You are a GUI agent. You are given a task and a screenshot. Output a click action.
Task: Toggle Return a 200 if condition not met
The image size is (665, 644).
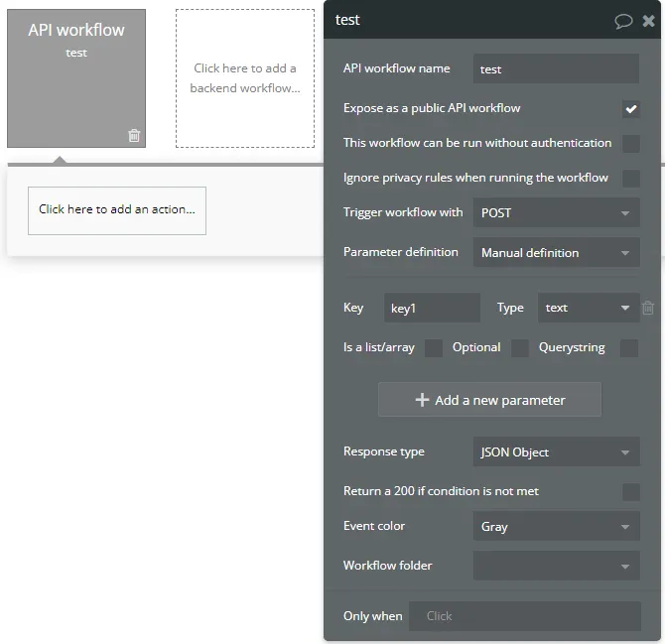[630, 492]
